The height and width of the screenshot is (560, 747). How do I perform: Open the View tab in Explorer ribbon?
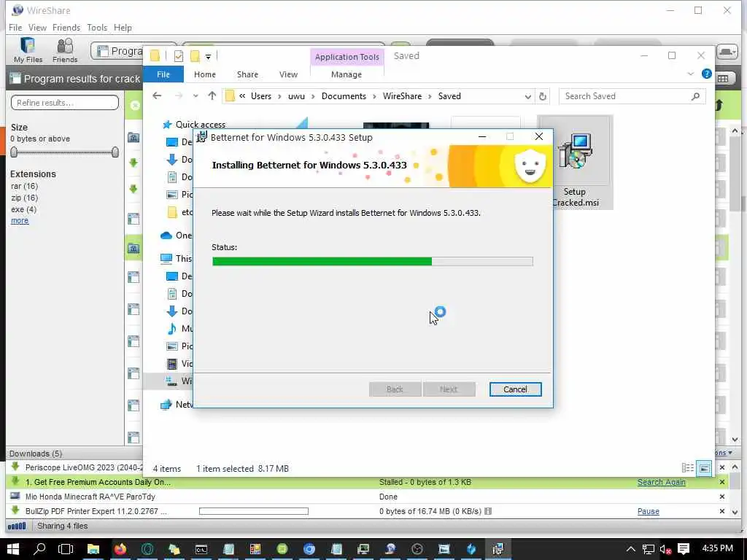coord(288,74)
